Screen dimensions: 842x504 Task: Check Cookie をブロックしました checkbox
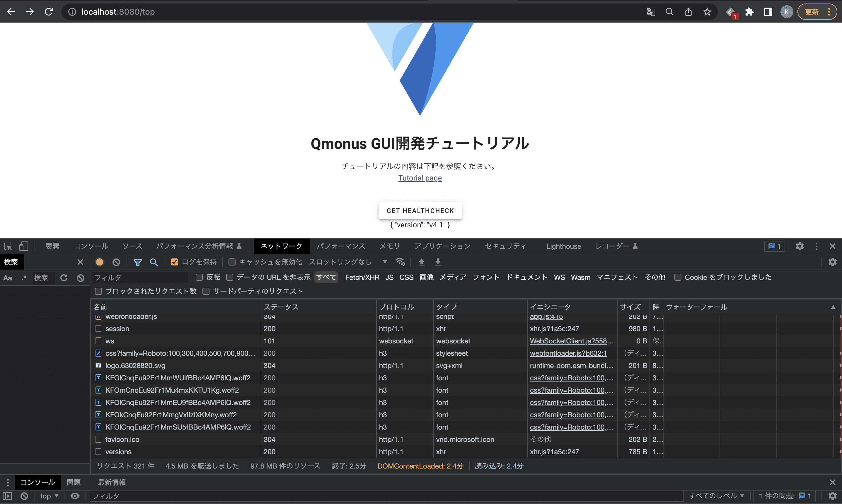(x=678, y=277)
